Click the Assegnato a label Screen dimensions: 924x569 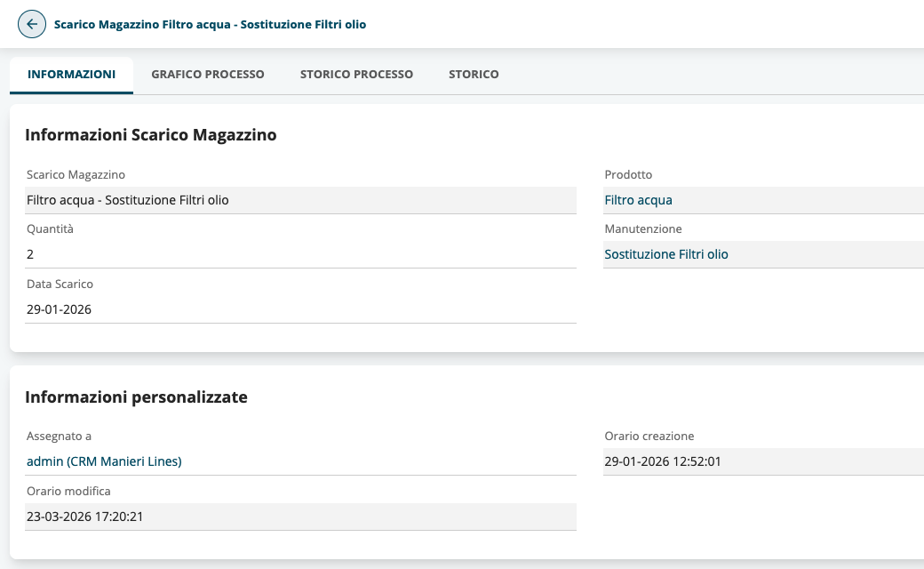59,436
